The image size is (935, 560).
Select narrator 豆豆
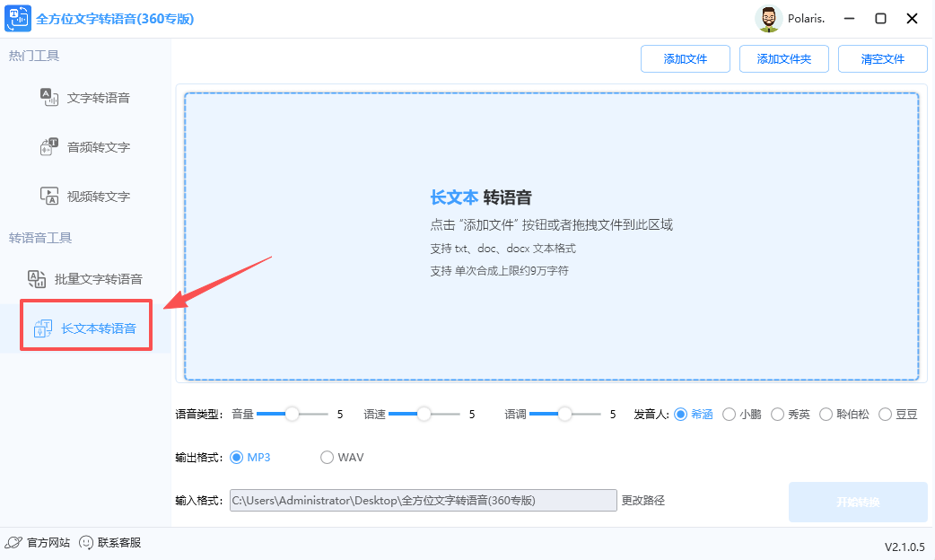(897, 414)
